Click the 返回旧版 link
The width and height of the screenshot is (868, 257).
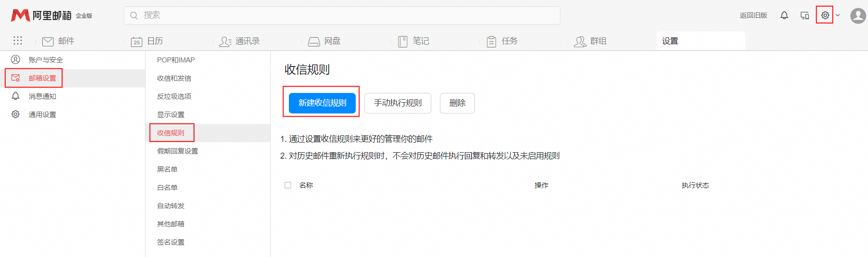click(x=753, y=15)
